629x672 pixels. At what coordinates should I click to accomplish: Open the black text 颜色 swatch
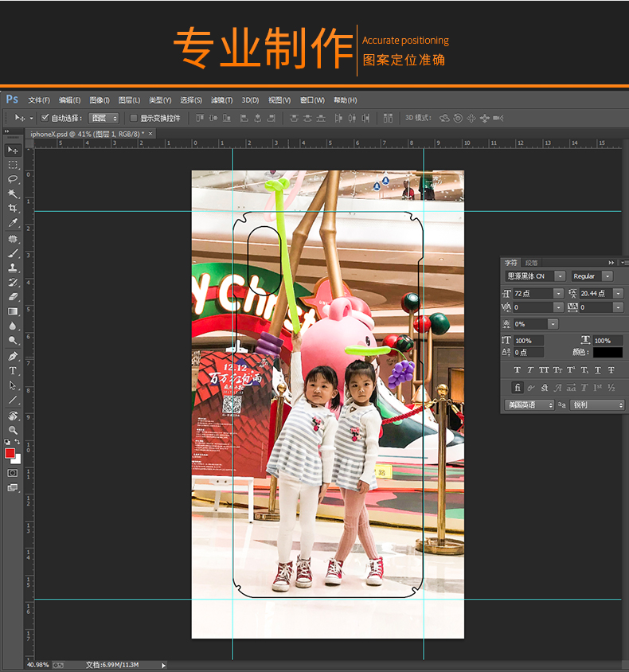coord(608,352)
